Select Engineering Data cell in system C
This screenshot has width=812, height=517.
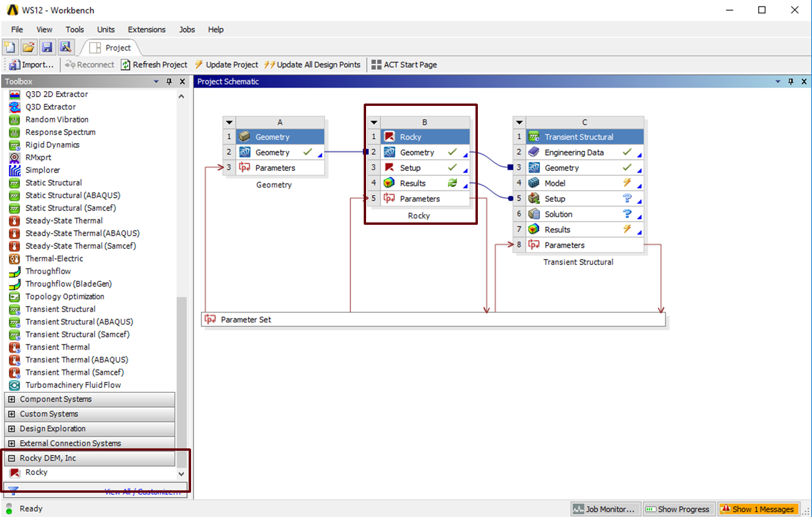[x=584, y=153]
